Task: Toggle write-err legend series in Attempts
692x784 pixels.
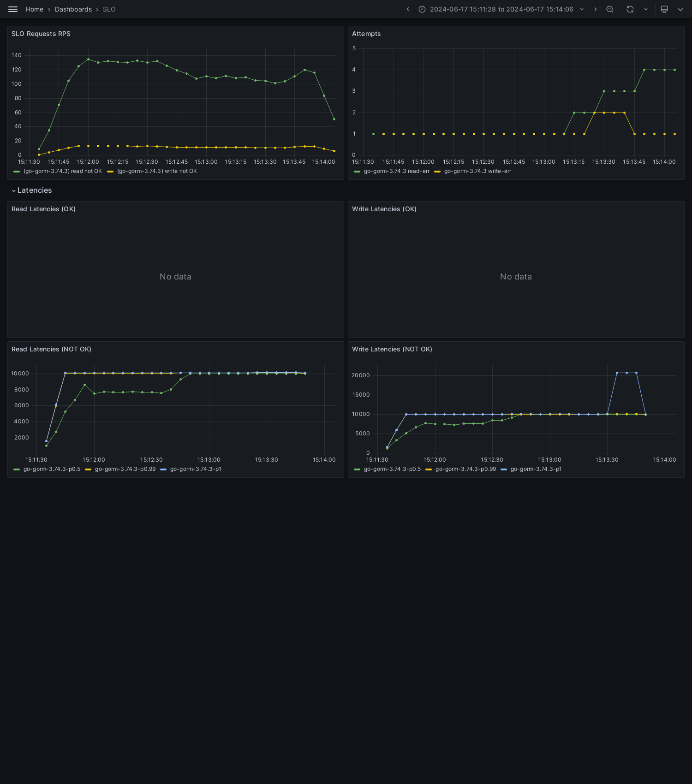Action: (x=477, y=171)
